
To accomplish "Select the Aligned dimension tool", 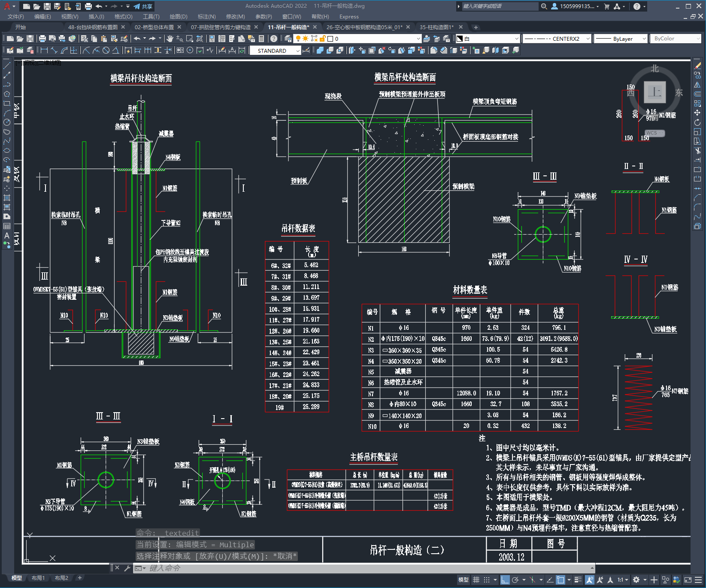I will point(54,50).
